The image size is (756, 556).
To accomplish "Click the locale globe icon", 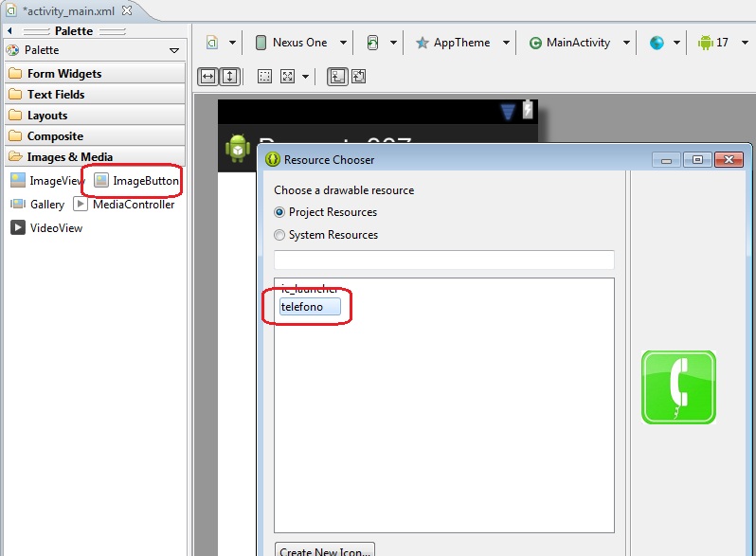I will click(657, 43).
